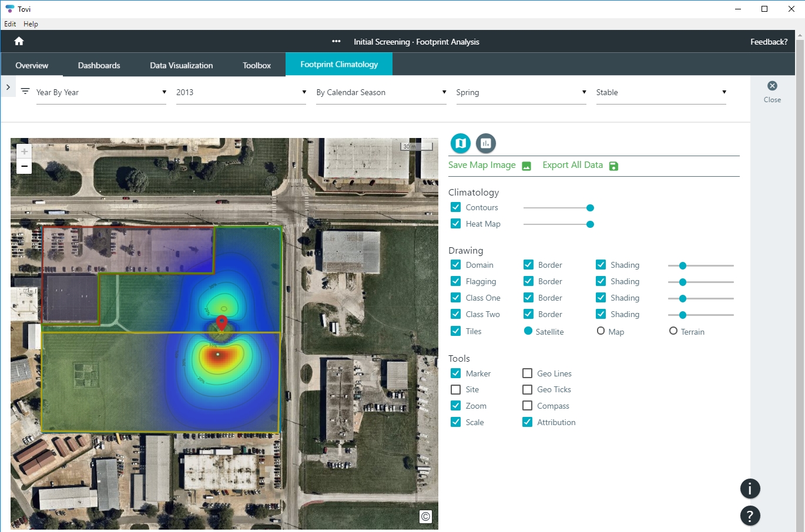Viewport: 805px width, 532px height.
Task: Open the help question mark icon
Action: (750, 516)
